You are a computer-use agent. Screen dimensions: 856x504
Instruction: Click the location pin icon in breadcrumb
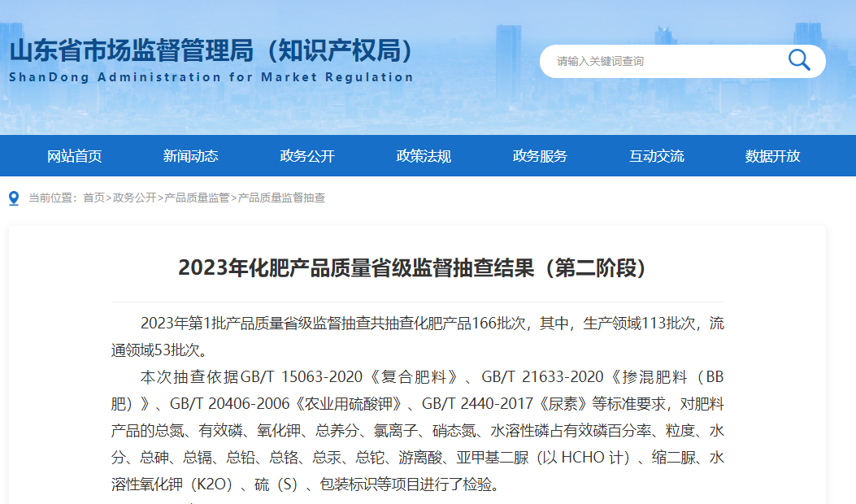pos(14,198)
